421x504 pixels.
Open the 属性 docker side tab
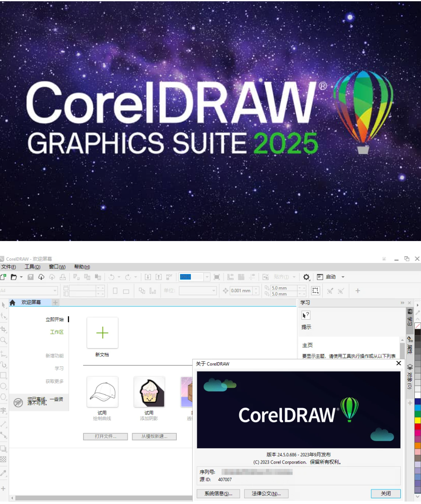(x=410, y=345)
